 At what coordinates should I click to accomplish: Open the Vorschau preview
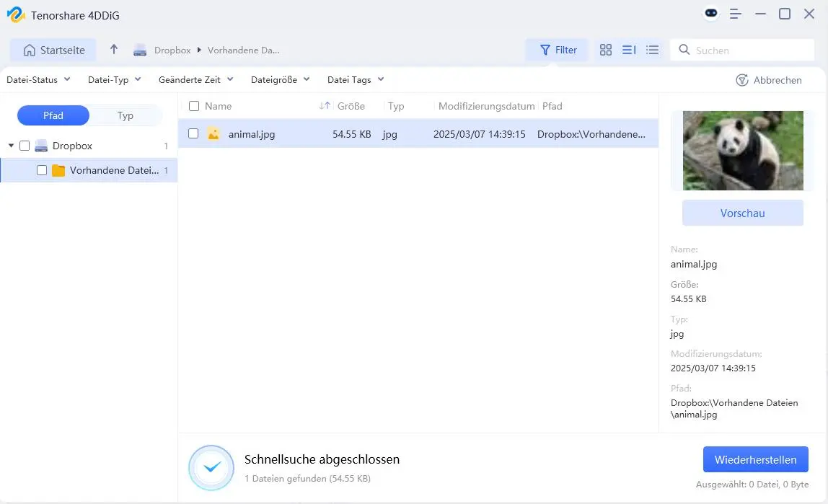[742, 213]
